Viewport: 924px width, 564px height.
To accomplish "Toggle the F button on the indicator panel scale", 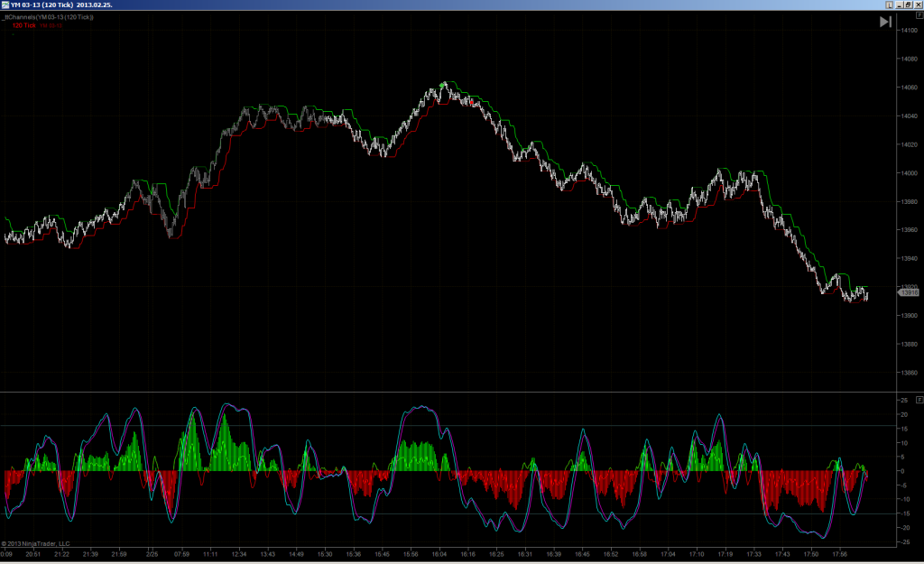I will (919, 400).
